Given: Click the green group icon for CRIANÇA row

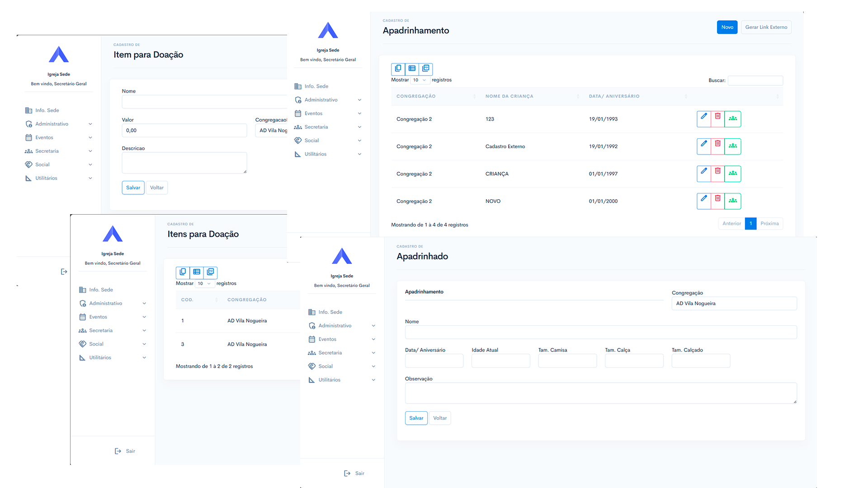Looking at the screenshot, I should click(732, 173).
